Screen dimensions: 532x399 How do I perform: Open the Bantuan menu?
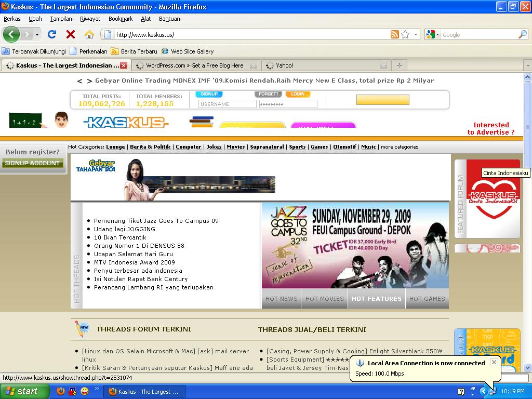click(x=169, y=19)
